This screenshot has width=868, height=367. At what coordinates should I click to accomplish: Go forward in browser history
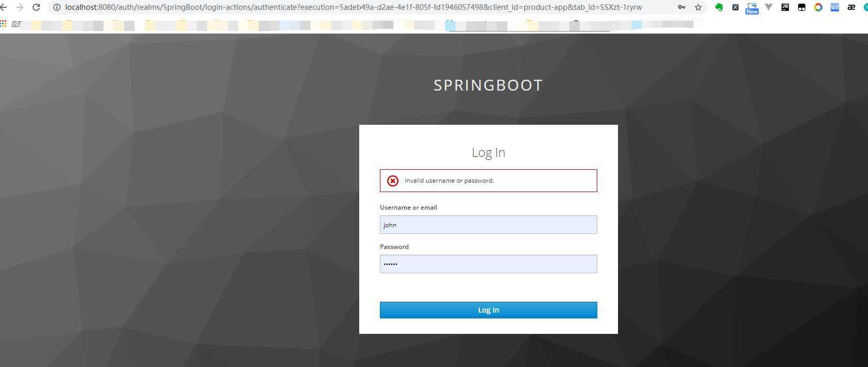[x=20, y=7]
